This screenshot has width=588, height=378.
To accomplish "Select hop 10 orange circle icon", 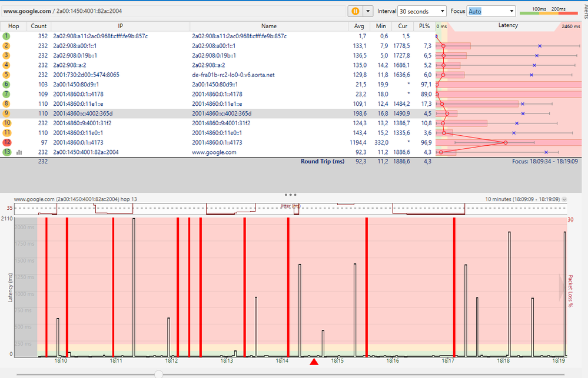I will tap(6, 123).
